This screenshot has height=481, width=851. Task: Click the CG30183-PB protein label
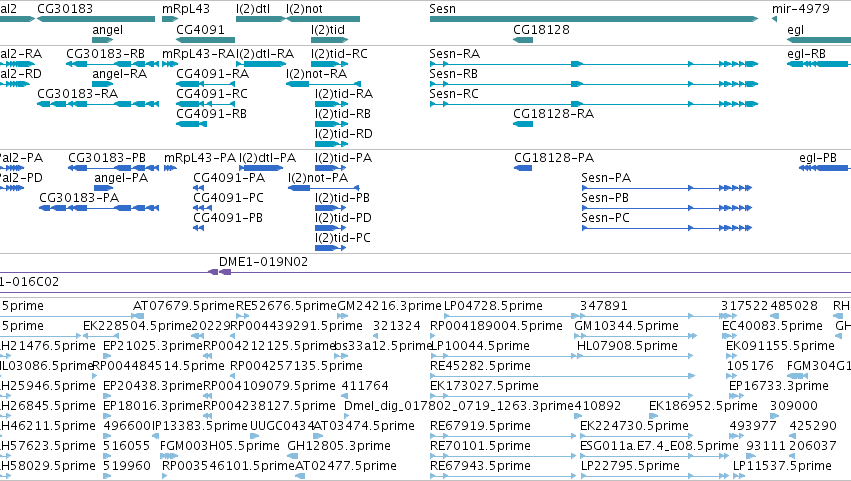[107, 158]
